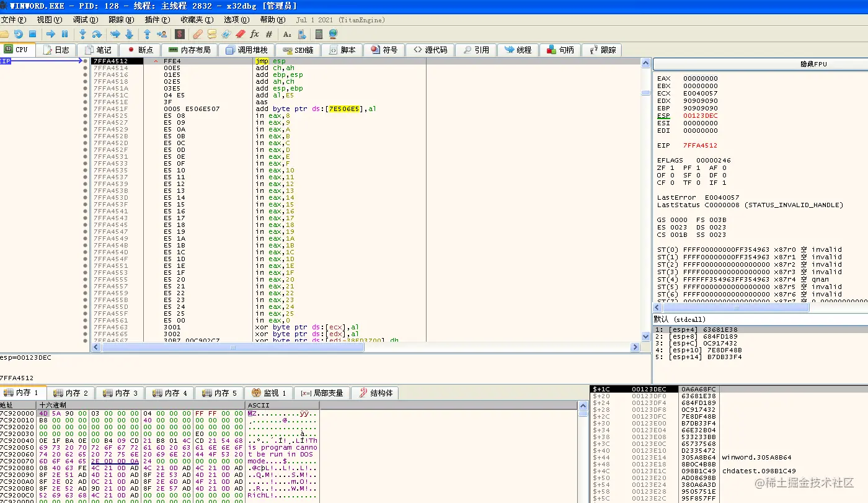868x503 pixels.
Task: Toggle the 隐藏FPU register view button
Action: tap(813, 64)
